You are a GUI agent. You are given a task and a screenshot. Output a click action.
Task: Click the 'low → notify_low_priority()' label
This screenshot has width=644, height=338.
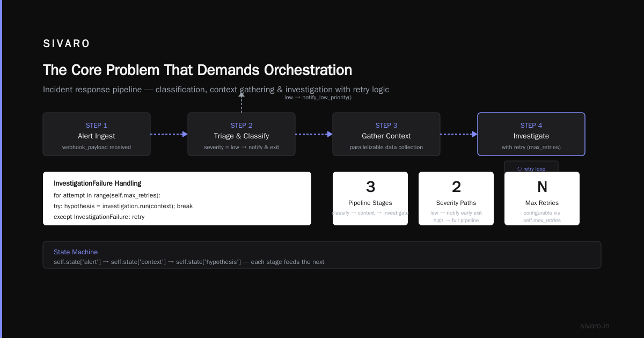(318, 98)
